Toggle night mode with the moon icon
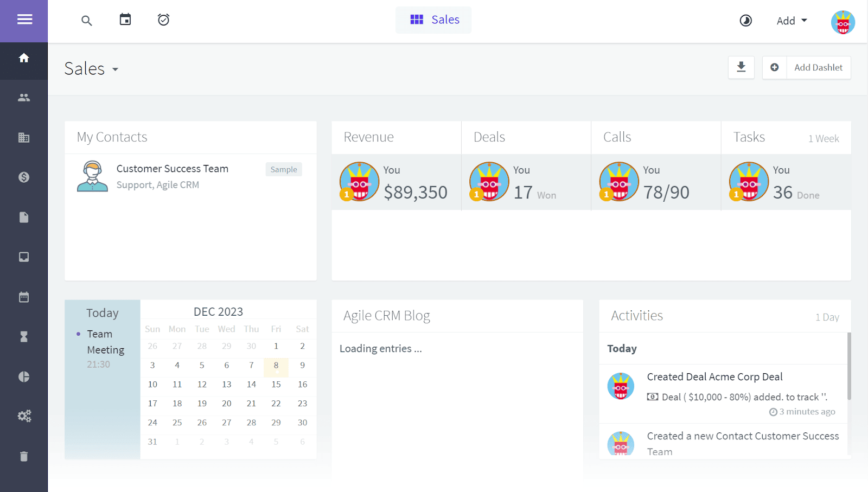868x492 pixels. pyautogui.click(x=745, y=20)
